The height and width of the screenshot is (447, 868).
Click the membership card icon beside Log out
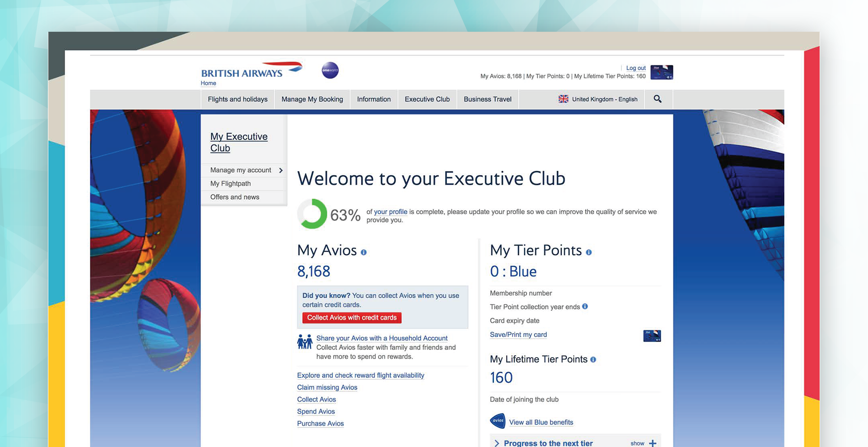click(x=661, y=72)
